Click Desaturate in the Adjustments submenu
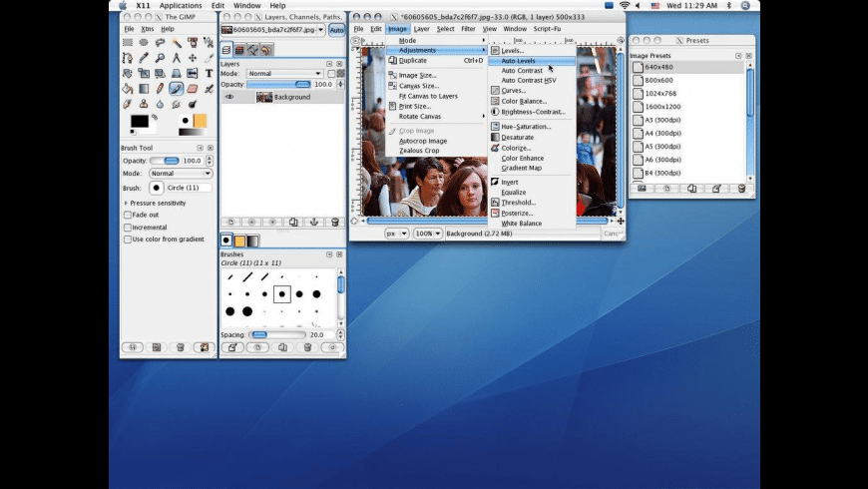Image resolution: width=868 pixels, height=489 pixels. point(517,138)
